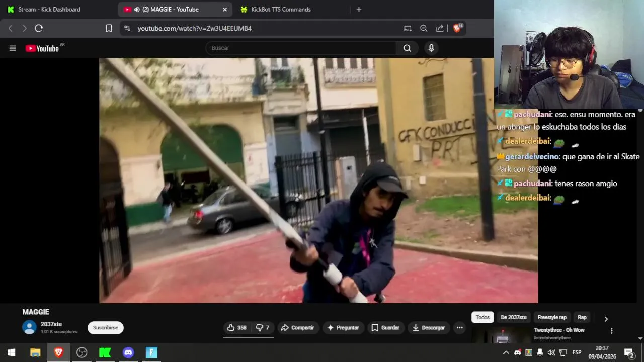Start voice search with the microphone icon
The width and height of the screenshot is (644, 362).
[431, 48]
